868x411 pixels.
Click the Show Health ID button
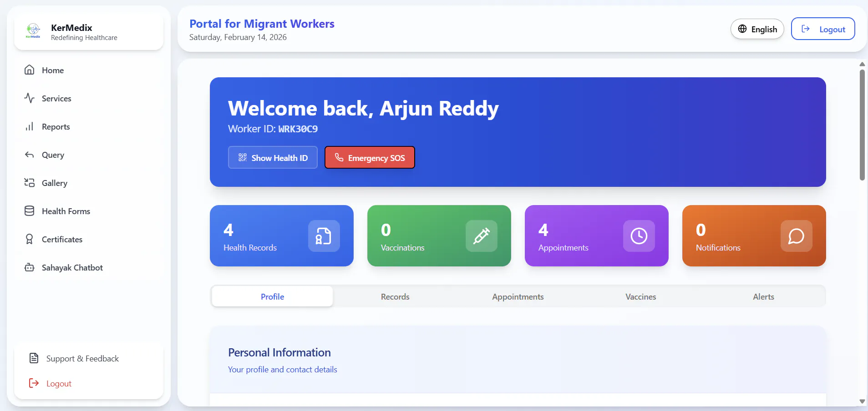pos(273,157)
